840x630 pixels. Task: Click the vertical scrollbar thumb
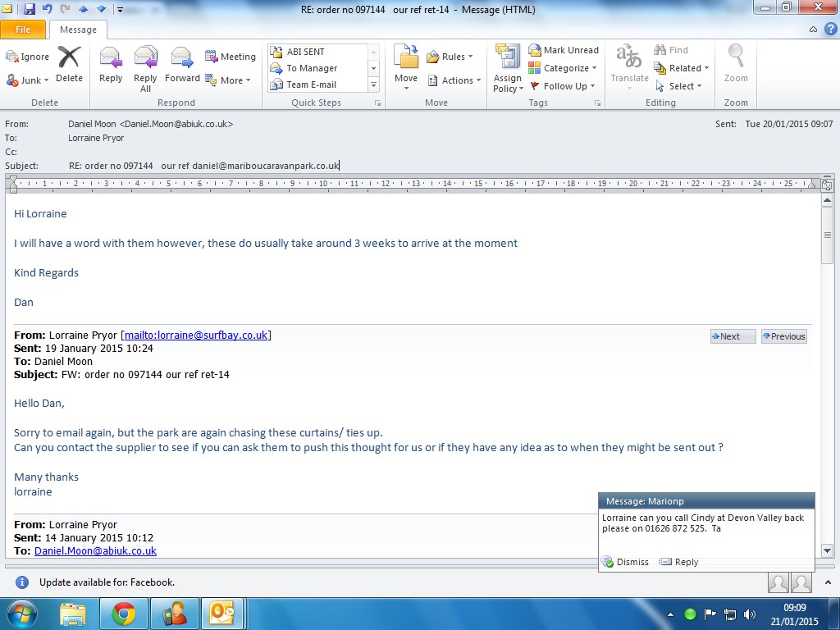[x=827, y=235]
